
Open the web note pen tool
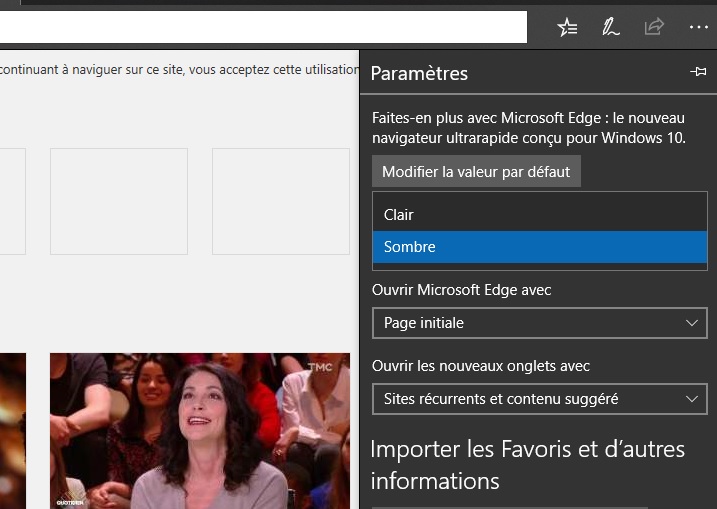610,27
